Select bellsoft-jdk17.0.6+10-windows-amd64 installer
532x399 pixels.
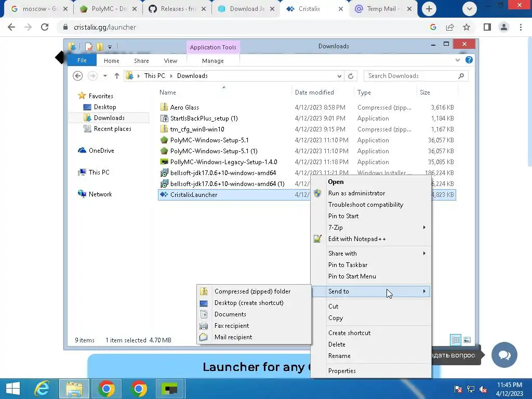(223, 172)
